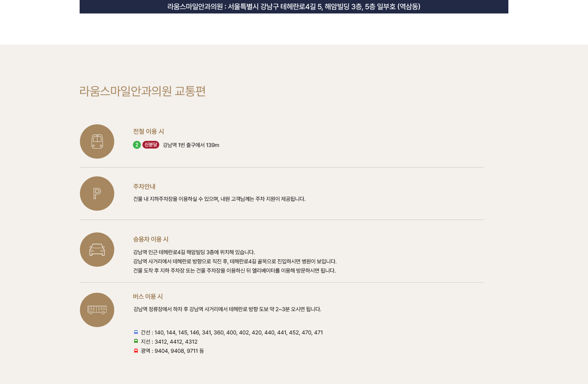Click the bus circle icon
This screenshot has height=384, width=588.
coord(97,310)
